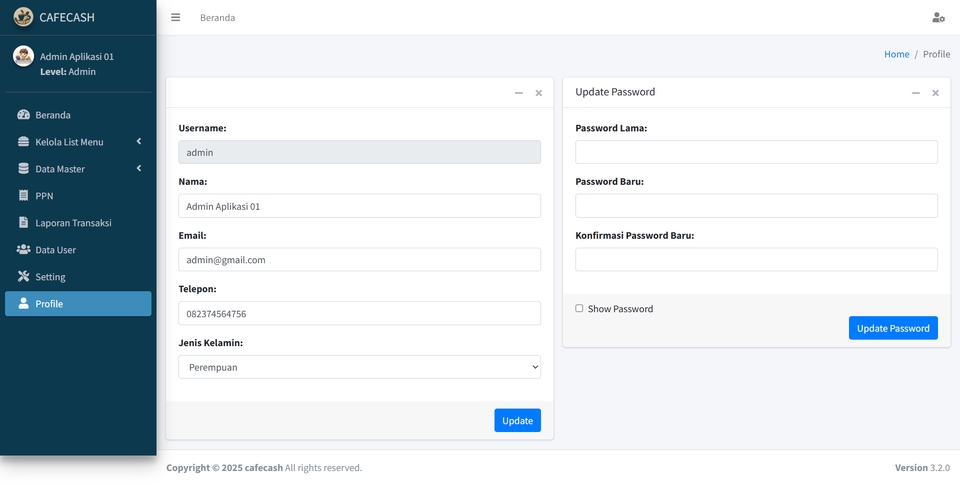Focus the Konfirmasi Password Baru field
The image size is (960, 485).
(x=756, y=259)
